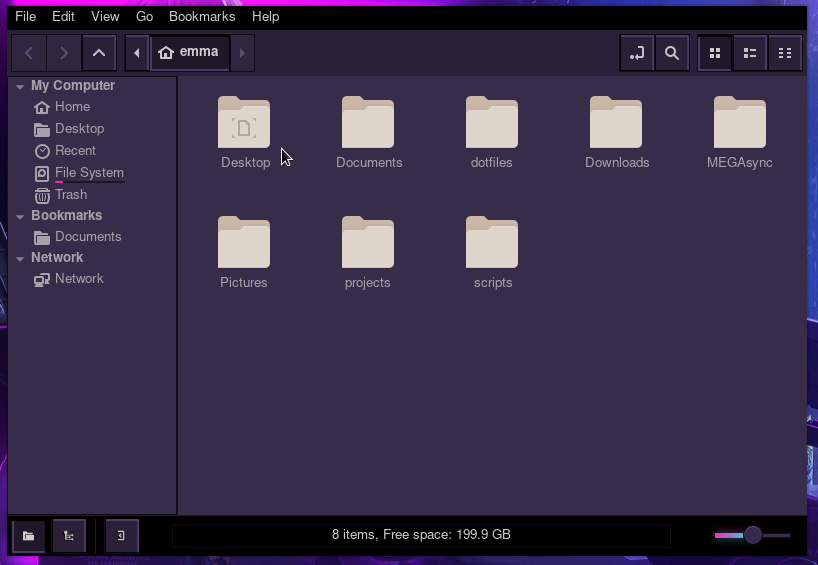Open the Documents folder icon in main pane
This screenshot has width=818, height=565.
[x=368, y=122]
